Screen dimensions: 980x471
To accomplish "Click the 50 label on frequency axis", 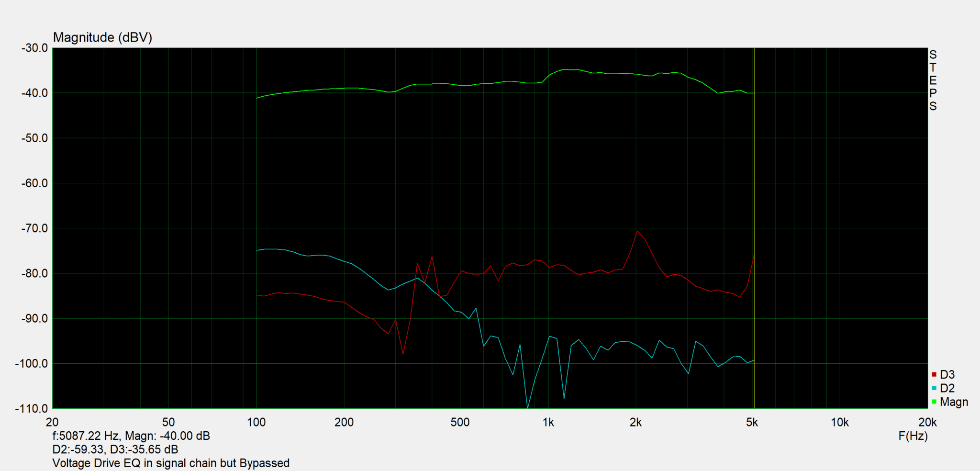I will [x=168, y=422].
